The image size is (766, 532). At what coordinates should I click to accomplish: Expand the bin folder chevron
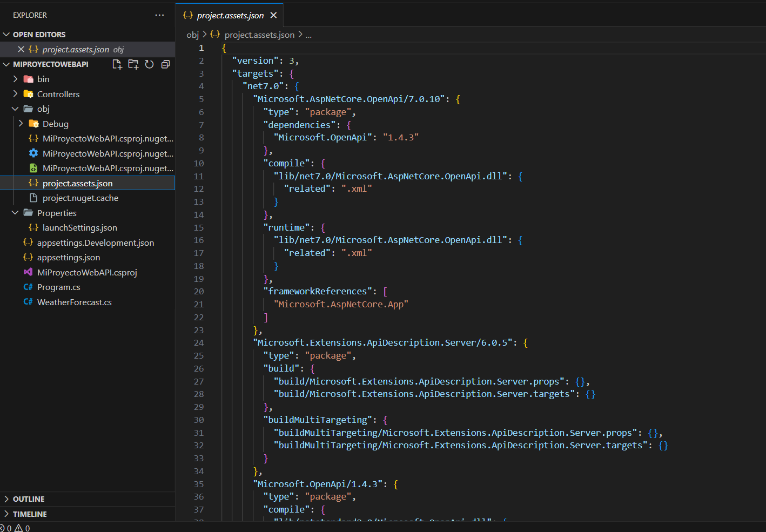[15, 79]
